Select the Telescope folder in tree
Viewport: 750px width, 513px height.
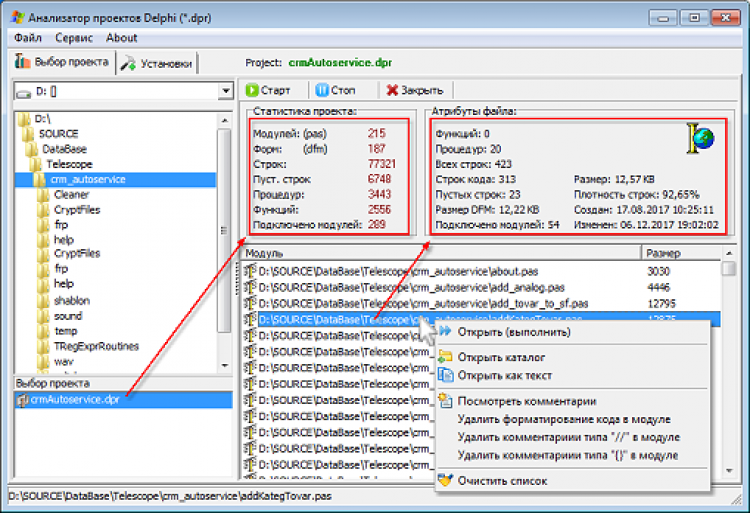coord(69,164)
